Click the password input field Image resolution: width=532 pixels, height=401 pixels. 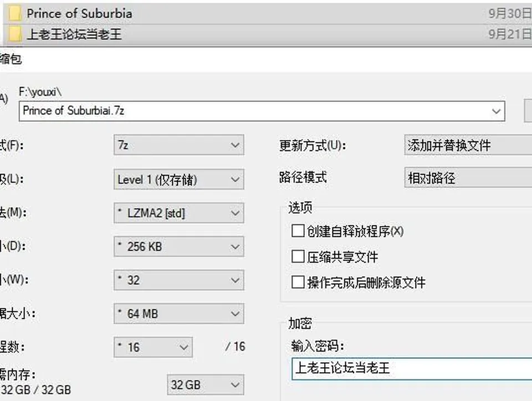point(412,369)
